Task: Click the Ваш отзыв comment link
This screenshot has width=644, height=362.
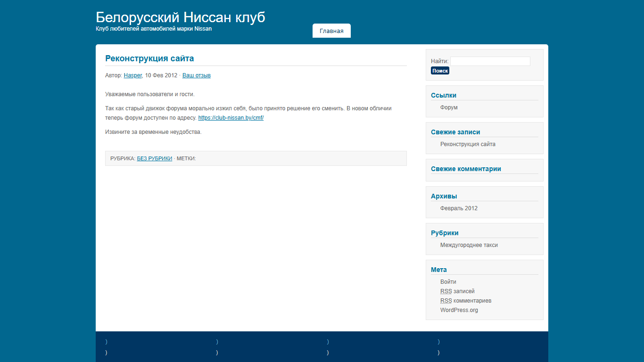Action: pyautogui.click(x=197, y=75)
